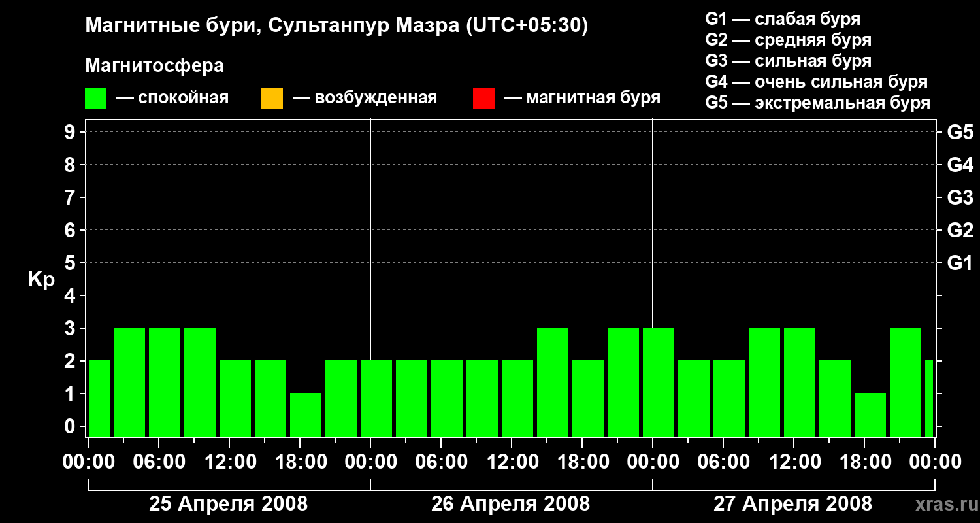Click the '26 Апреля 2008' date label
Screen dimensions: 980x523
511,504
